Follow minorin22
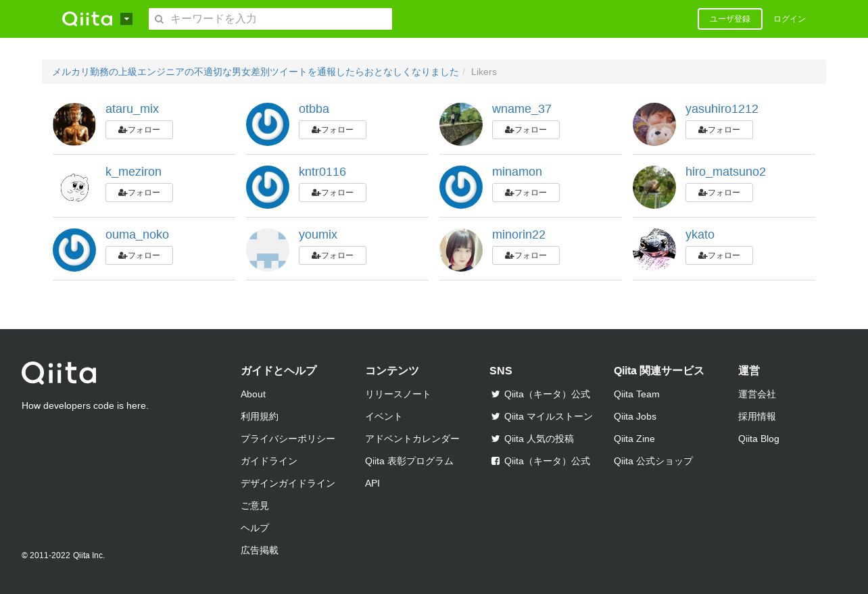 (x=526, y=255)
